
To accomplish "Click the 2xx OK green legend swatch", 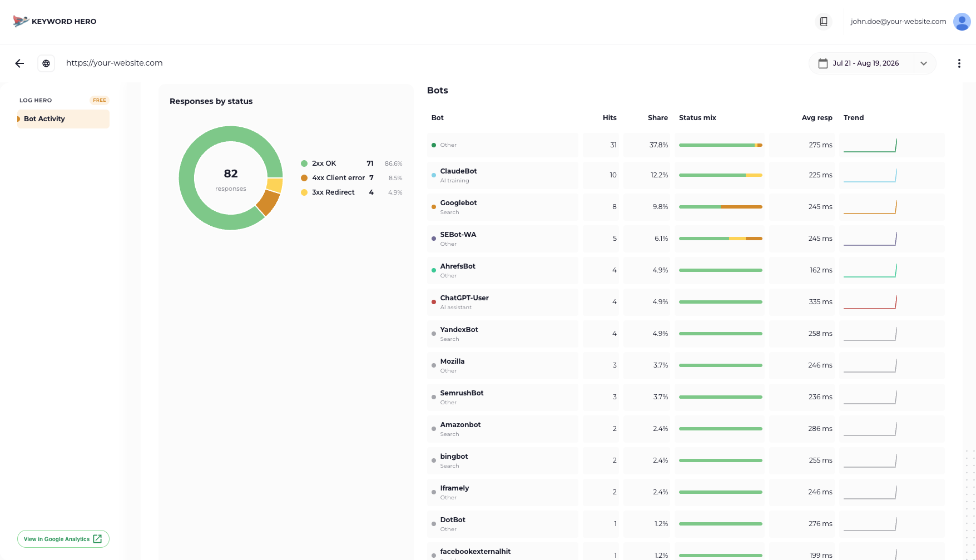I will [304, 163].
